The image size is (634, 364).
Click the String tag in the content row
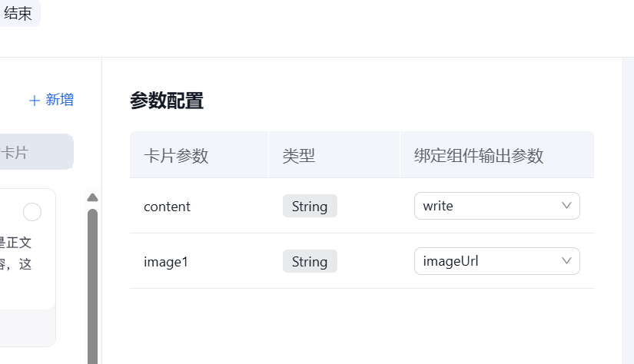[x=310, y=207]
